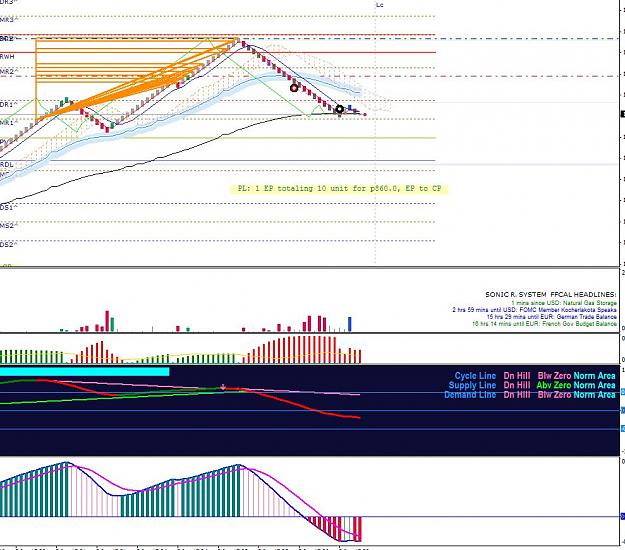Click the 'SONIC R. SYSTEM FFCAL HEADLINES' title
625x550 pixels.
[x=550, y=295]
